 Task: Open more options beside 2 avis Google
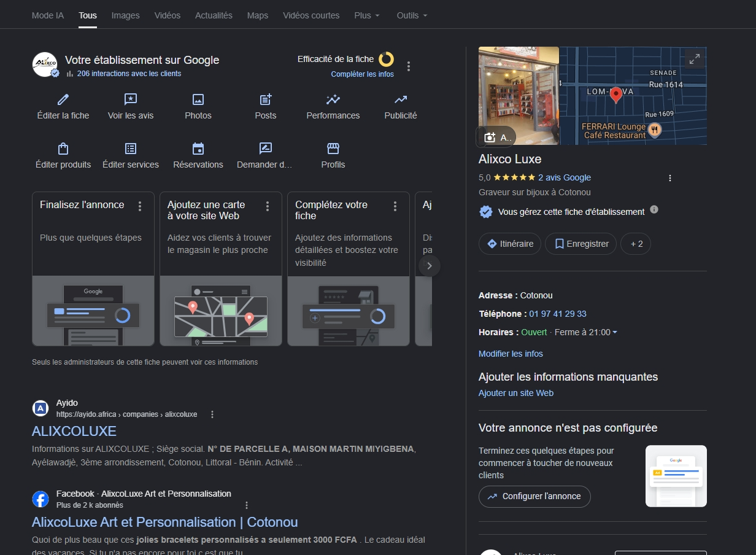[670, 178]
